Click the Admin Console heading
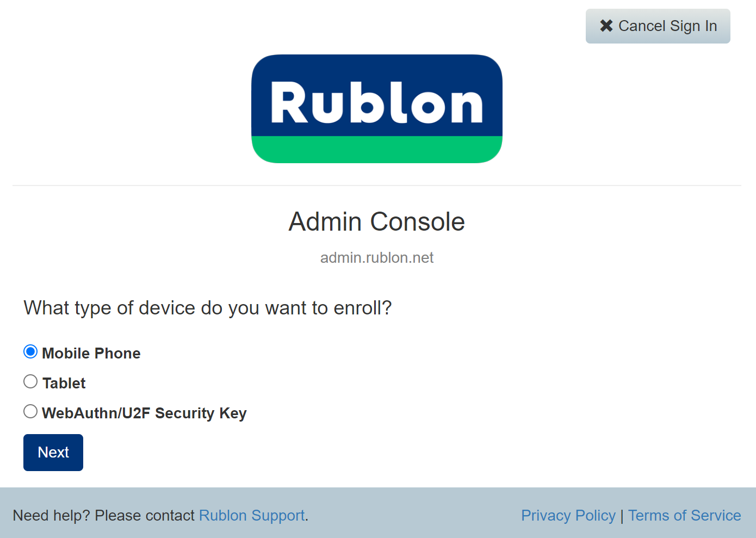 [x=376, y=222]
